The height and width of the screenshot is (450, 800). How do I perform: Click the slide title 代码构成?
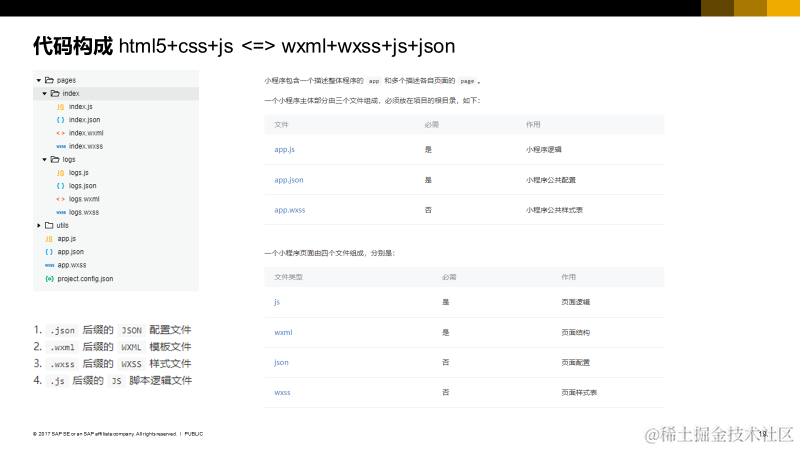coord(72,46)
